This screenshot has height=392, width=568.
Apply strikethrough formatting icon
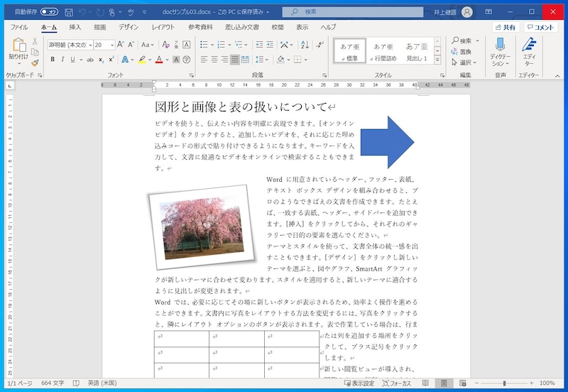click(x=89, y=60)
